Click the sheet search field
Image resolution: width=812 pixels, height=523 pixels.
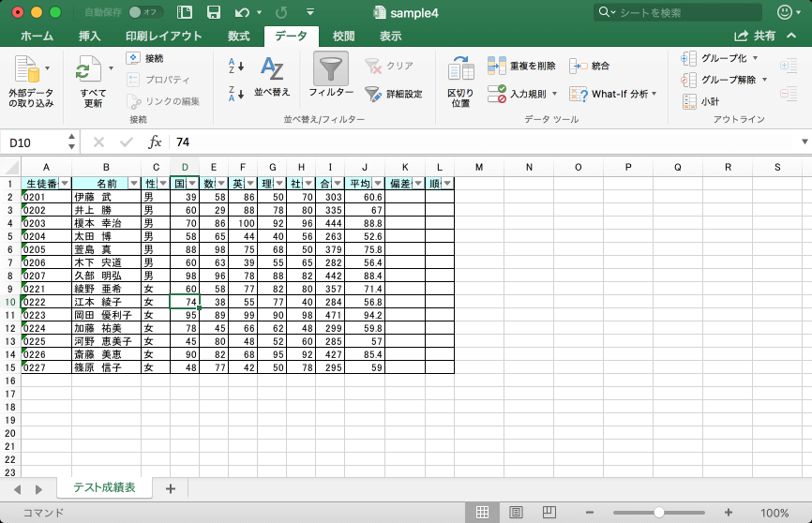pos(677,12)
